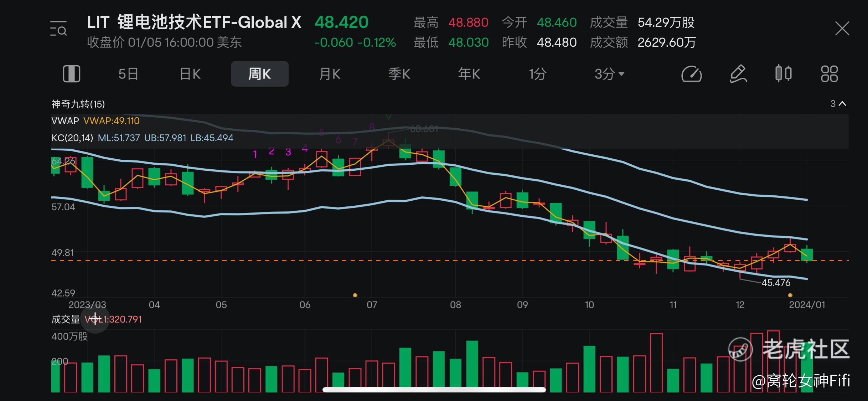
Task: Open the speed gauge indicator icon
Action: 691,74
